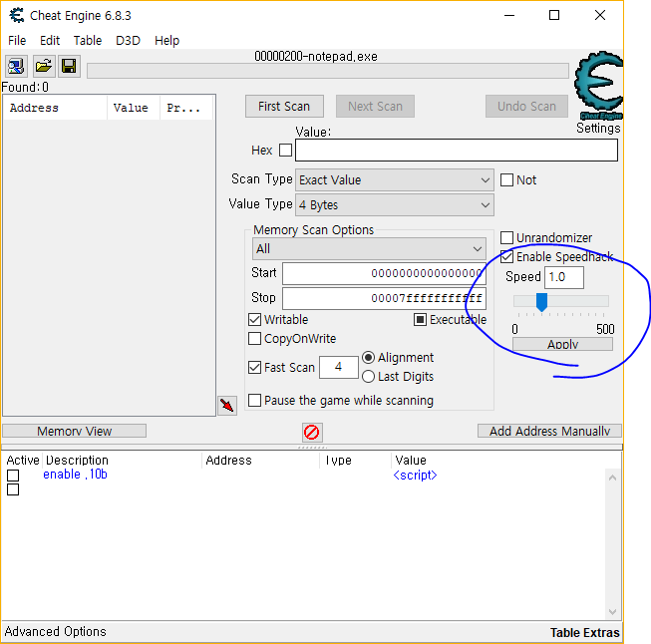Viewport: 651px width, 644px height.
Task: Open Advanced Options
Action: [56, 632]
